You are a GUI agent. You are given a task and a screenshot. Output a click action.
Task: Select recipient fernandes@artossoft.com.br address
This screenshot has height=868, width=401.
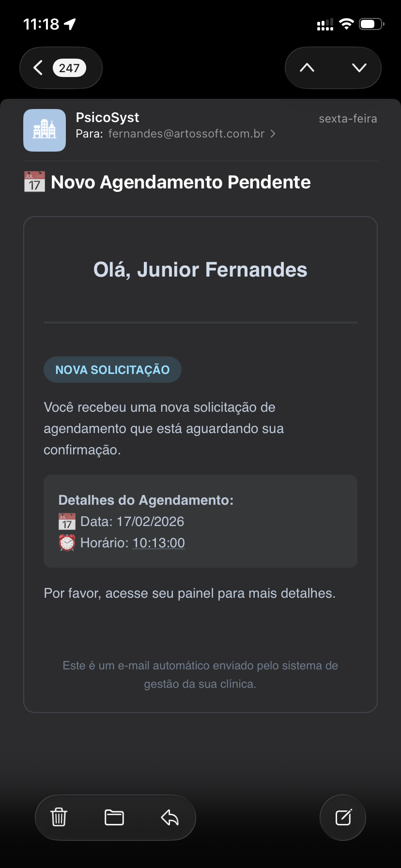point(186,134)
